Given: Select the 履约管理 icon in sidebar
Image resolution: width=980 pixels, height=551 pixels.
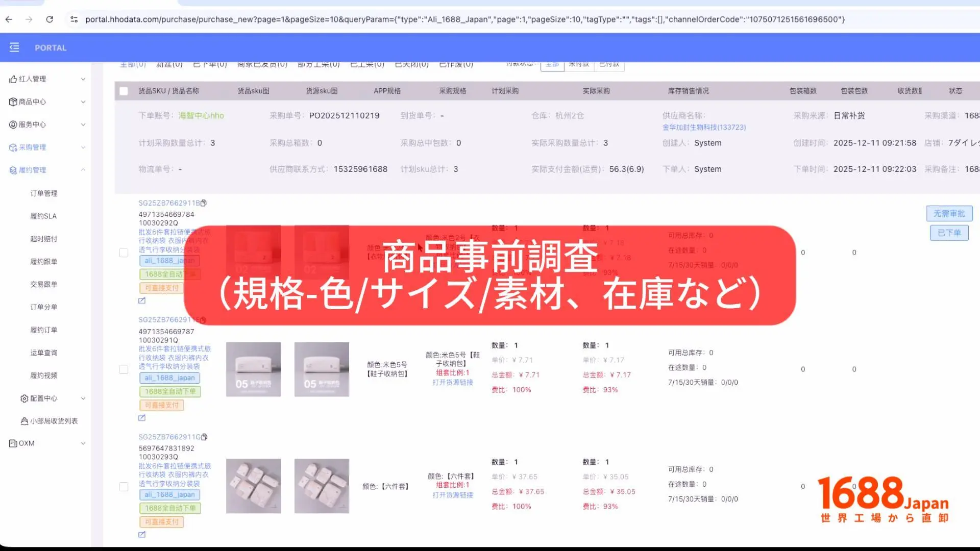Looking at the screenshot, I should coord(13,170).
